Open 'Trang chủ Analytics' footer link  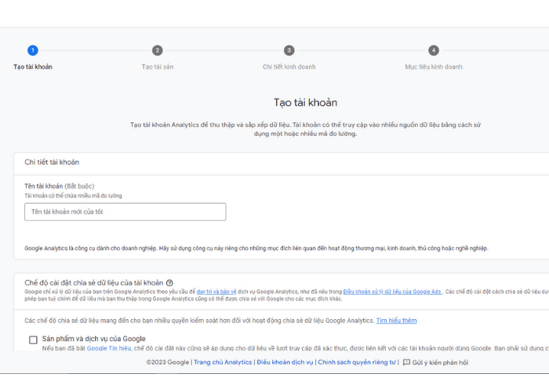pyautogui.click(x=223, y=362)
